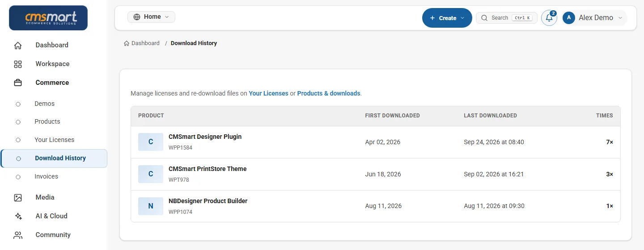Click the Search field
644x250 pixels.
(507, 18)
